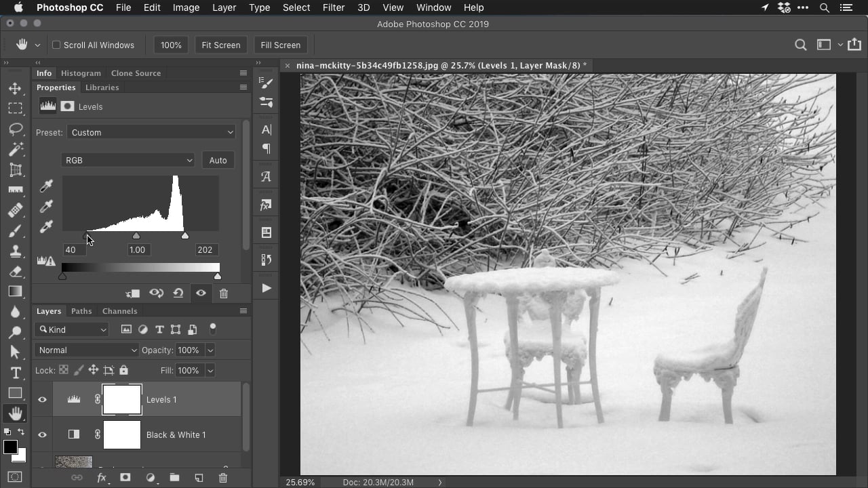Select the Magic Wand tool

15,149
